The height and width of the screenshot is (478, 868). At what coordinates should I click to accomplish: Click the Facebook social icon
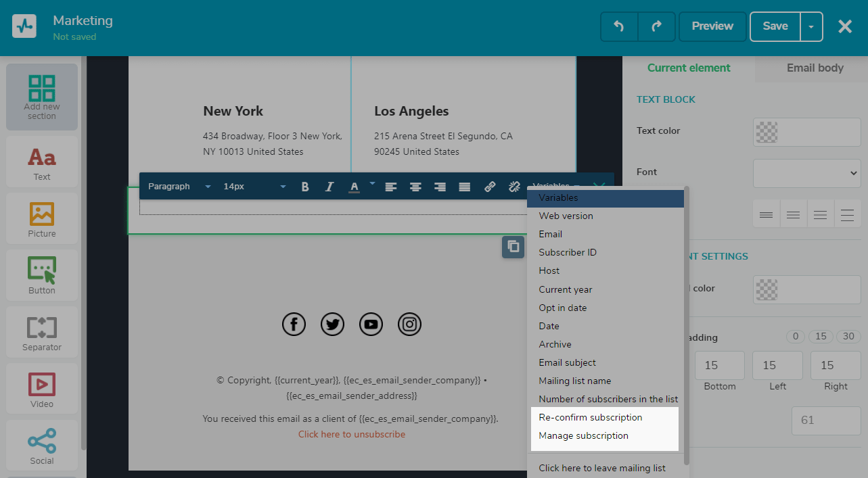click(x=294, y=325)
